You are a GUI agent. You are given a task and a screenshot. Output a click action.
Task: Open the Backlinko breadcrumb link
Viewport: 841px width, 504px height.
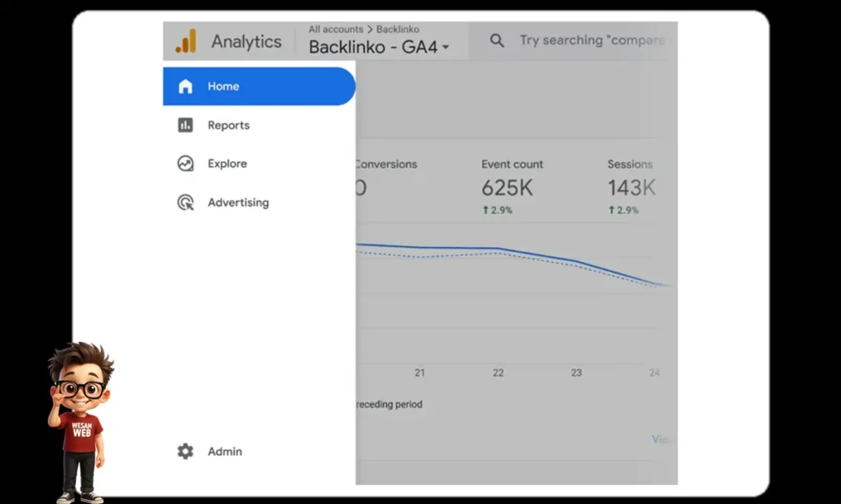(x=398, y=29)
